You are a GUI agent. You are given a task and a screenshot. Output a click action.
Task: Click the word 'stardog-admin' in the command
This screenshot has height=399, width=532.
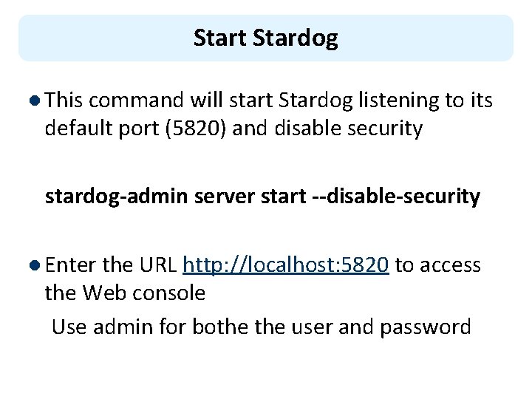[117, 197]
